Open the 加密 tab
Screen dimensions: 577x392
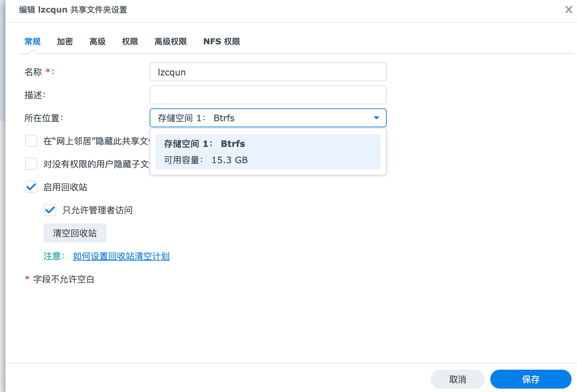pyautogui.click(x=65, y=42)
